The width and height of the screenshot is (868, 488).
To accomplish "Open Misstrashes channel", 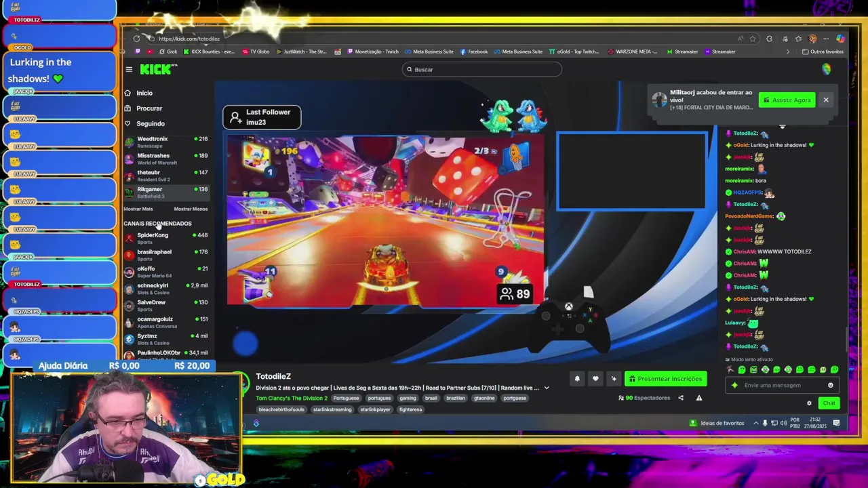I will 166,159.
